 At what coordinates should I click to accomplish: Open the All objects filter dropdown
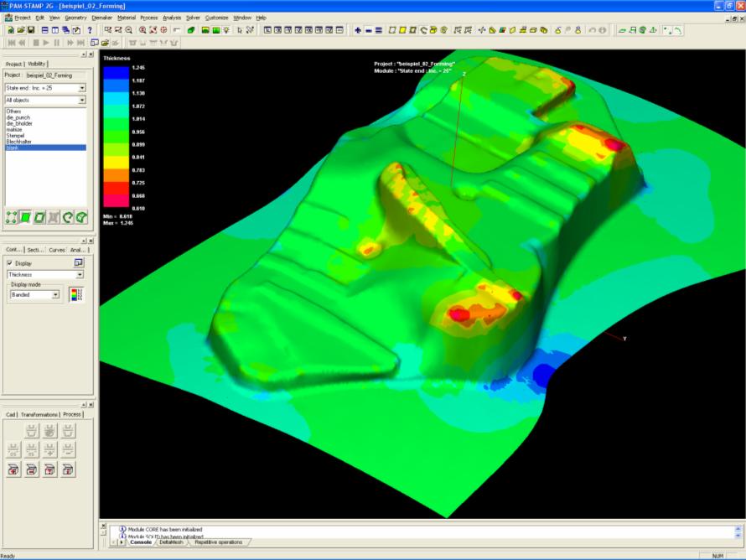tap(82, 100)
